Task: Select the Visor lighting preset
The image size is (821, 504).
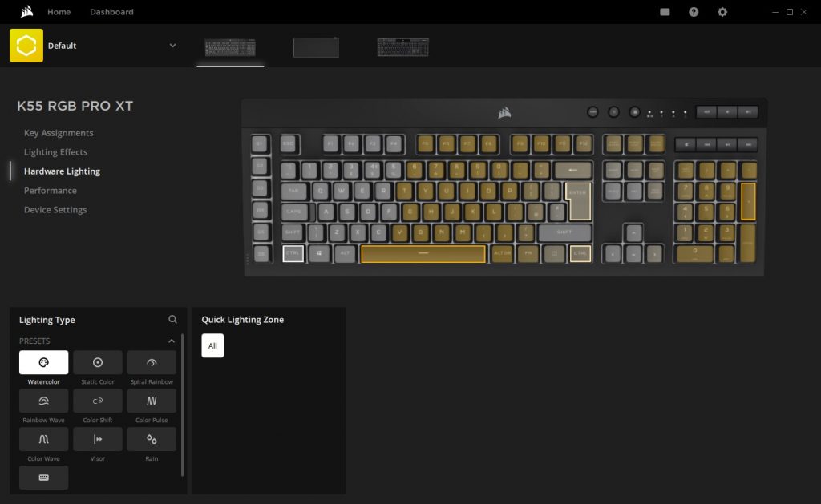Action: click(98, 439)
